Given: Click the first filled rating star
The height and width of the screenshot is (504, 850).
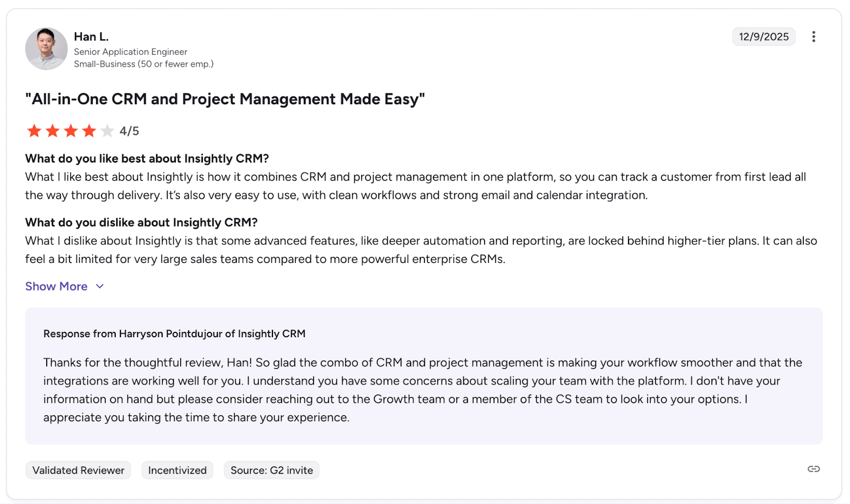Looking at the screenshot, I should (34, 131).
